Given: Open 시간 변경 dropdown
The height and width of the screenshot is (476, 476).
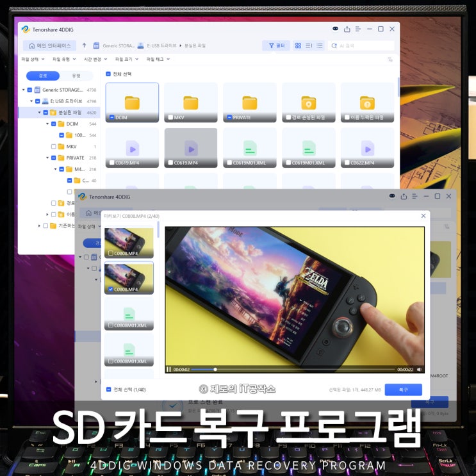Looking at the screenshot, I should click(x=95, y=59).
